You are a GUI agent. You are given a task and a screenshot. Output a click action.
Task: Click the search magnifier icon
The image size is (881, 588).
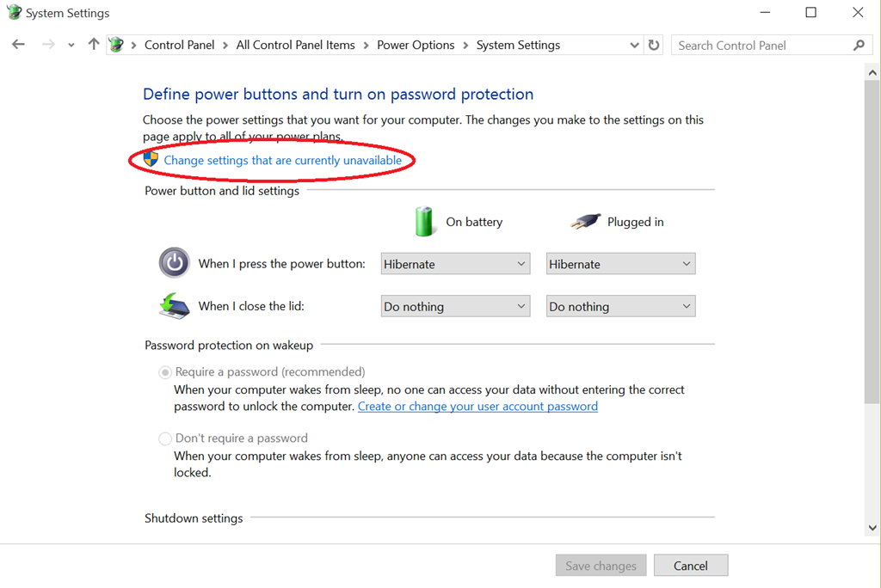pyautogui.click(x=858, y=45)
